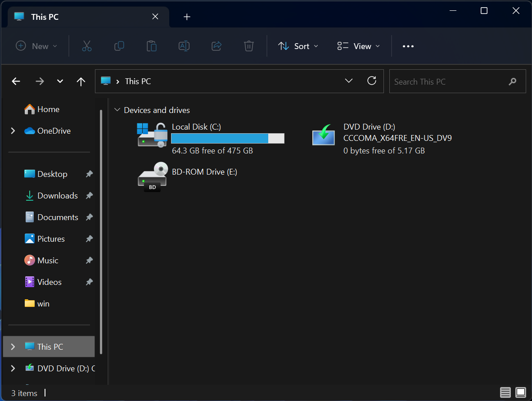Refresh the This PC view

[x=371, y=81]
